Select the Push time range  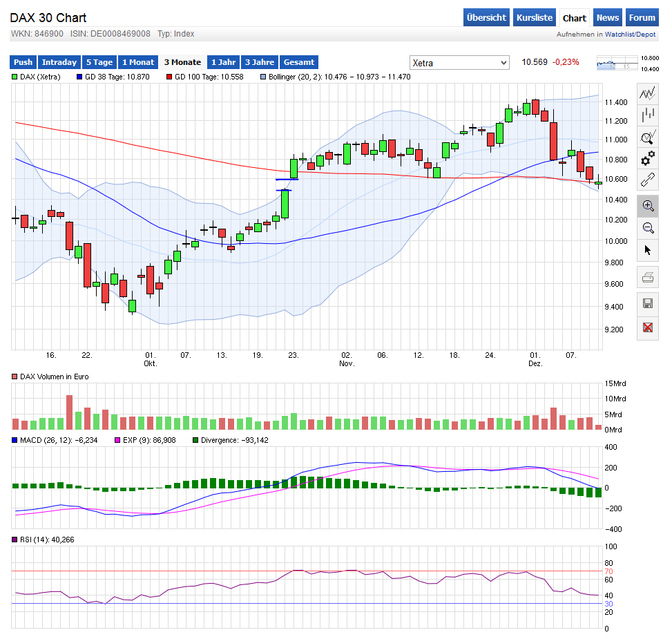point(23,62)
